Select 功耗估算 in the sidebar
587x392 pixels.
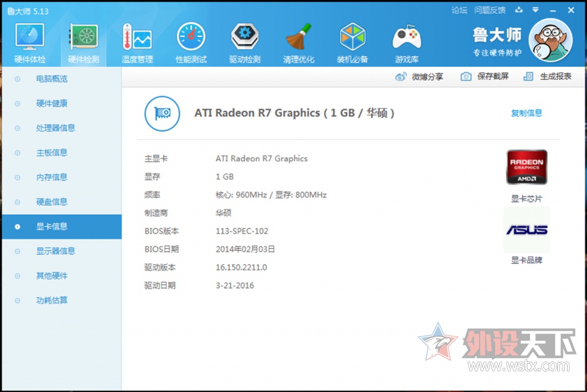click(62, 300)
